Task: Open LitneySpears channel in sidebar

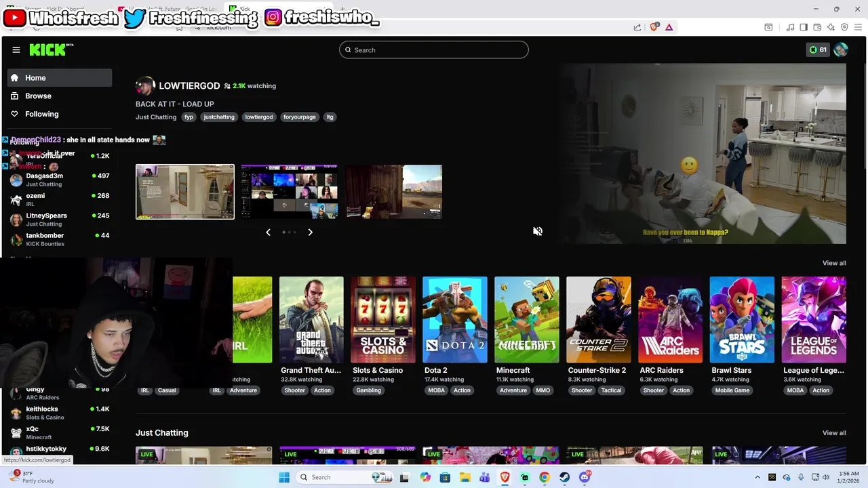Action: point(60,219)
